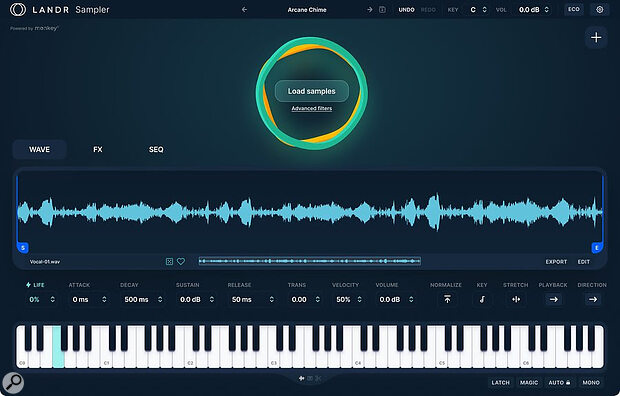
Task: Adjust the Life percentage stepper
Action: click(53, 299)
